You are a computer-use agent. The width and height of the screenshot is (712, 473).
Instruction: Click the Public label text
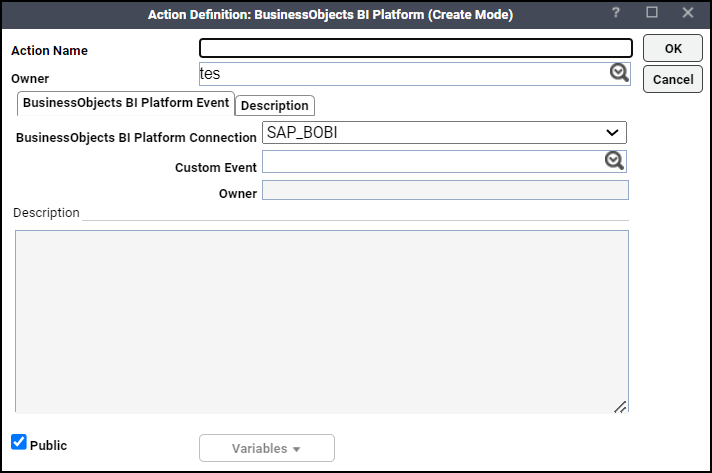coord(48,445)
